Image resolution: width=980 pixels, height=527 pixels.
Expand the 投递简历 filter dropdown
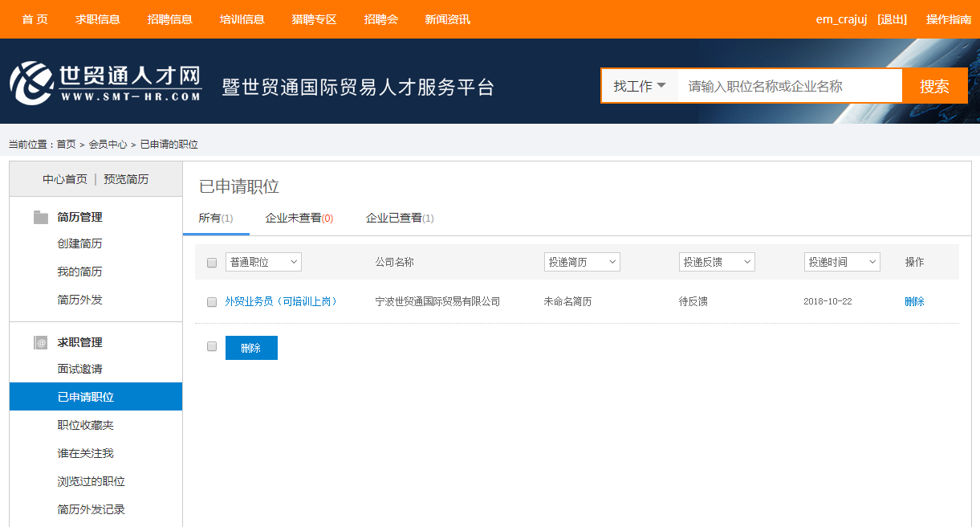click(582, 262)
